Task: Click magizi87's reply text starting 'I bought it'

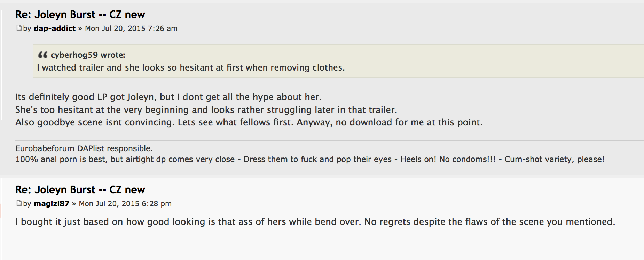Action: pos(315,222)
